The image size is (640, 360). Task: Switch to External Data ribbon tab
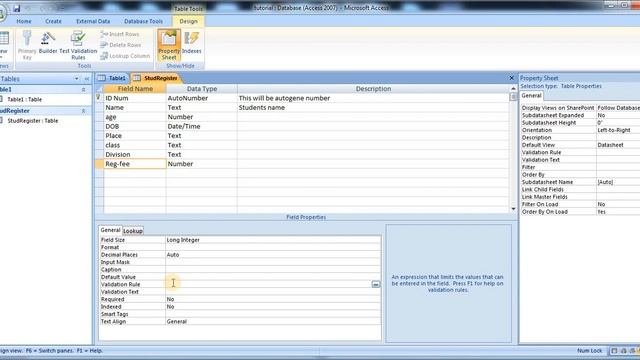coord(93,21)
